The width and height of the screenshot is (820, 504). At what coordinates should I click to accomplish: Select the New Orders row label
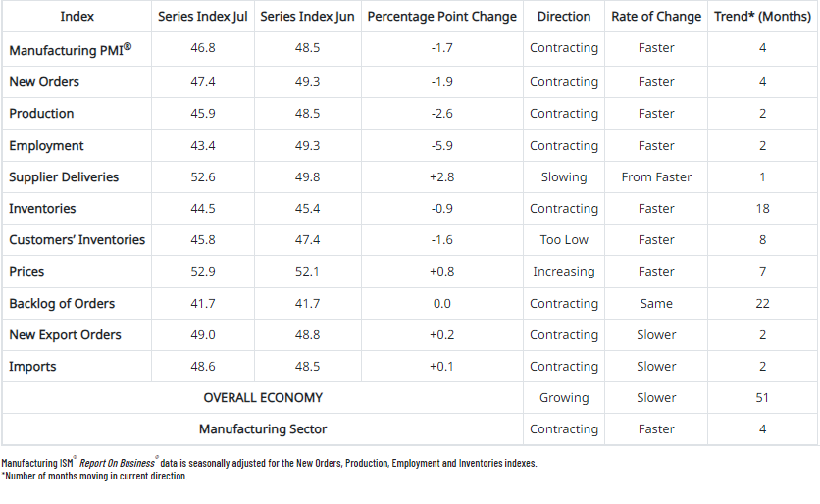click(x=44, y=82)
